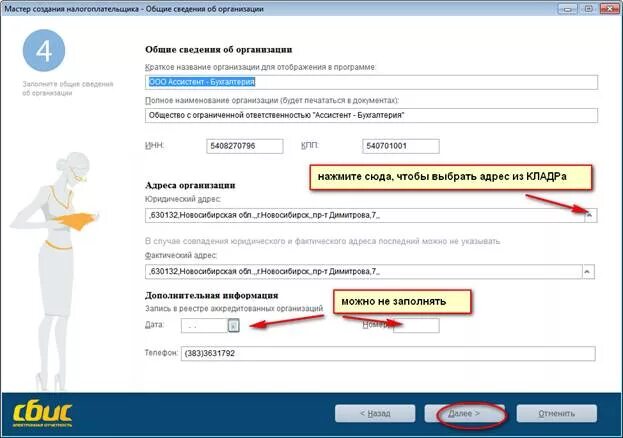Select the ИНН input field
This screenshot has height=438, width=623.
coord(245,146)
